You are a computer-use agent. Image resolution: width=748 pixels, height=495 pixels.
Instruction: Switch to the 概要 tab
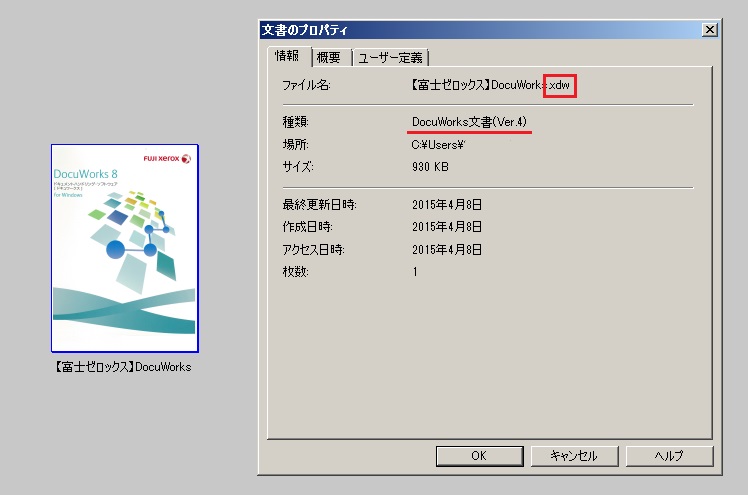point(329,58)
